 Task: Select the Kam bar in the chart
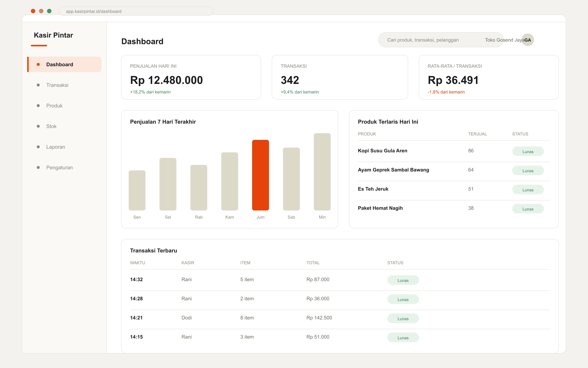230,181
